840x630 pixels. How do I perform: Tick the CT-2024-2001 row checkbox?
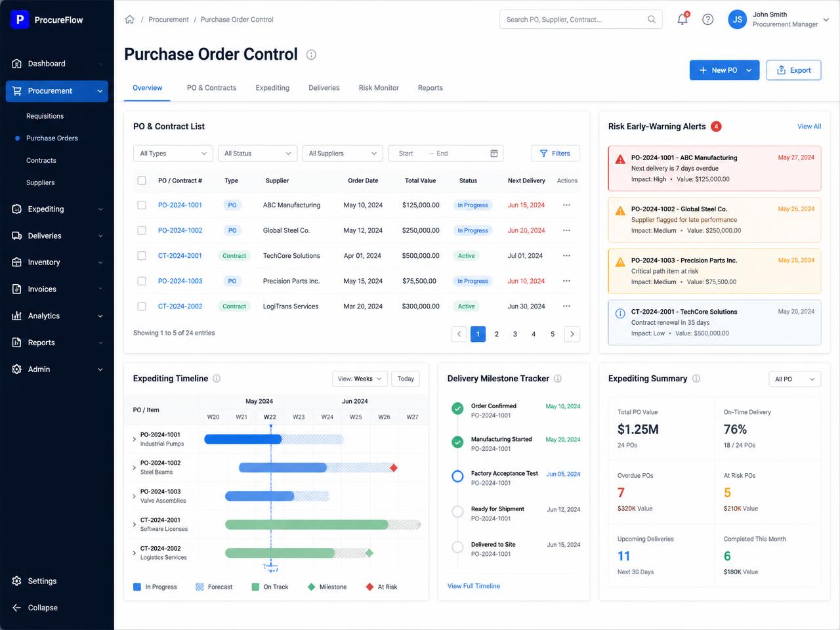coord(142,255)
